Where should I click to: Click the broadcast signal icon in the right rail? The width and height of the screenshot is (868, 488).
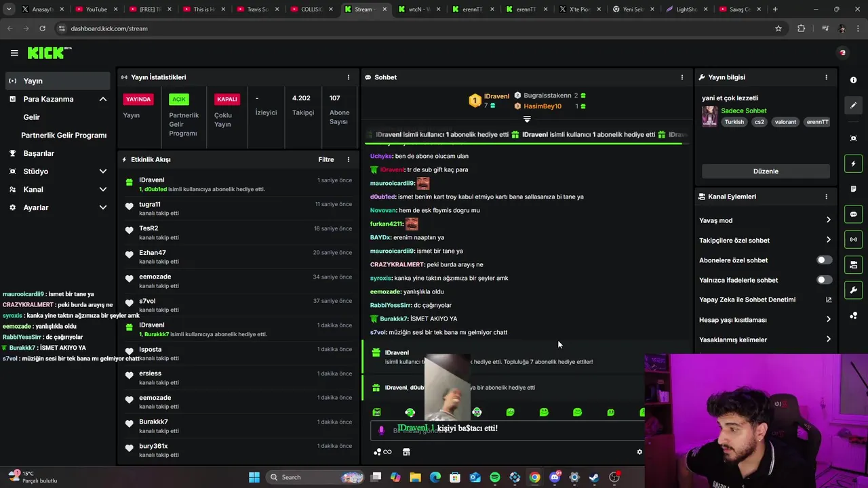tap(853, 239)
